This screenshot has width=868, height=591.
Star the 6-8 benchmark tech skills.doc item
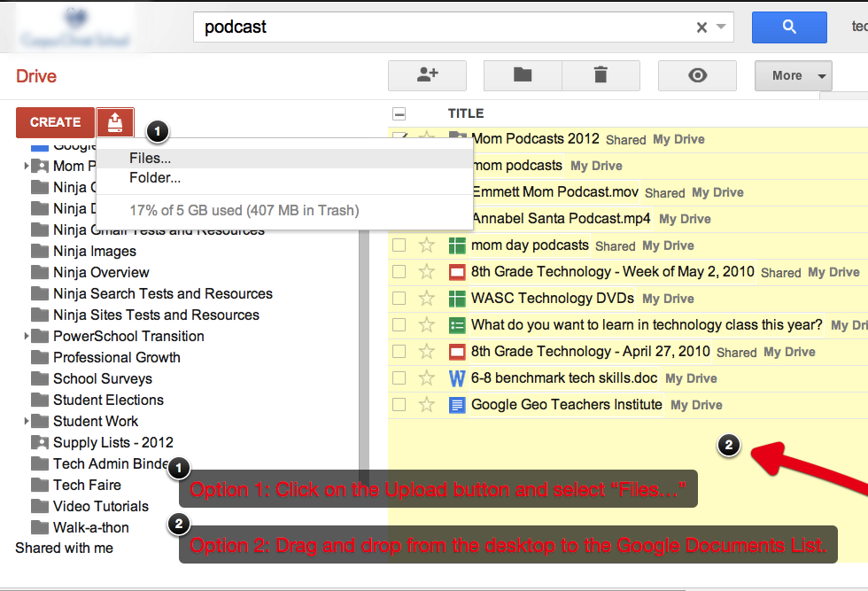click(426, 377)
